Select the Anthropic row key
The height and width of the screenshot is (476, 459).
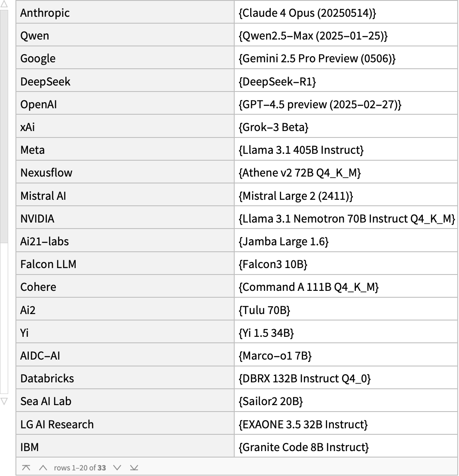click(45, 13)
